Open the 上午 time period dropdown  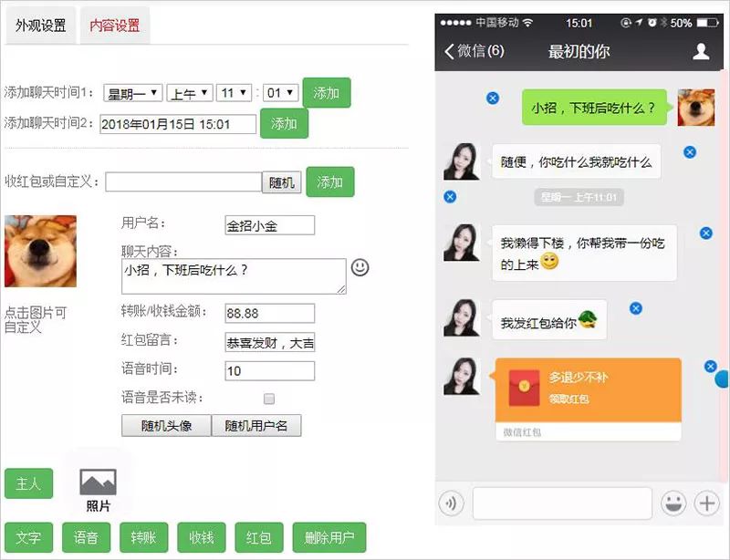tap(189, 90)
